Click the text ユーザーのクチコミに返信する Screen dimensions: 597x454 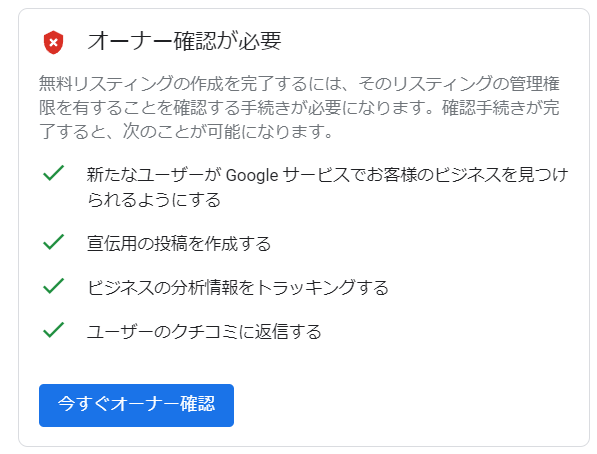204,331
